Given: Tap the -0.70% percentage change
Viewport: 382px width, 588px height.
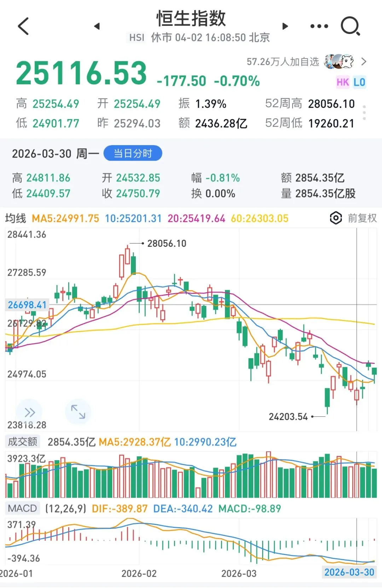Looking at the screenshot, I should point(237,81).
